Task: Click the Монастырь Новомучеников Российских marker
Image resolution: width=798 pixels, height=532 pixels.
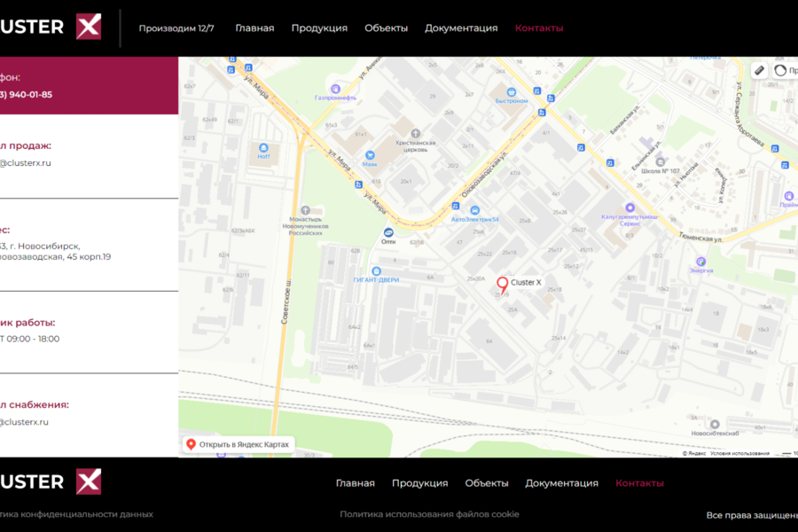Action: tap(305, 210)
